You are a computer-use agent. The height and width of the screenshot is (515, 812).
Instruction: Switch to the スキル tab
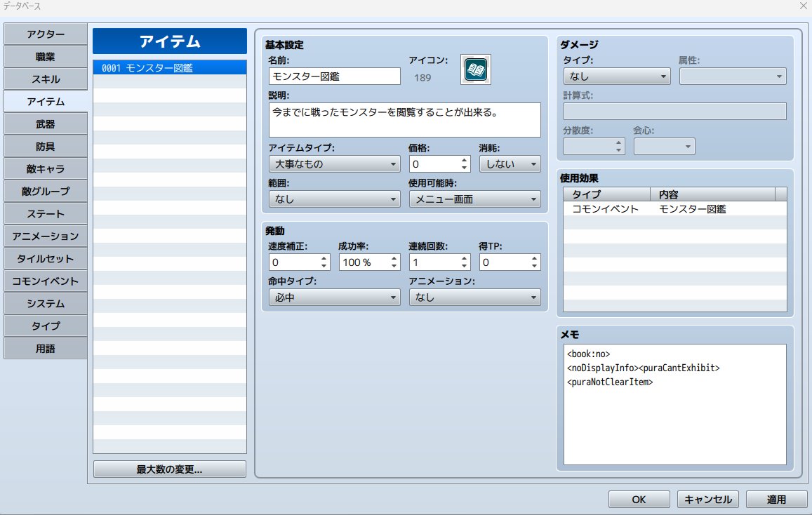[x=46, y=79]
